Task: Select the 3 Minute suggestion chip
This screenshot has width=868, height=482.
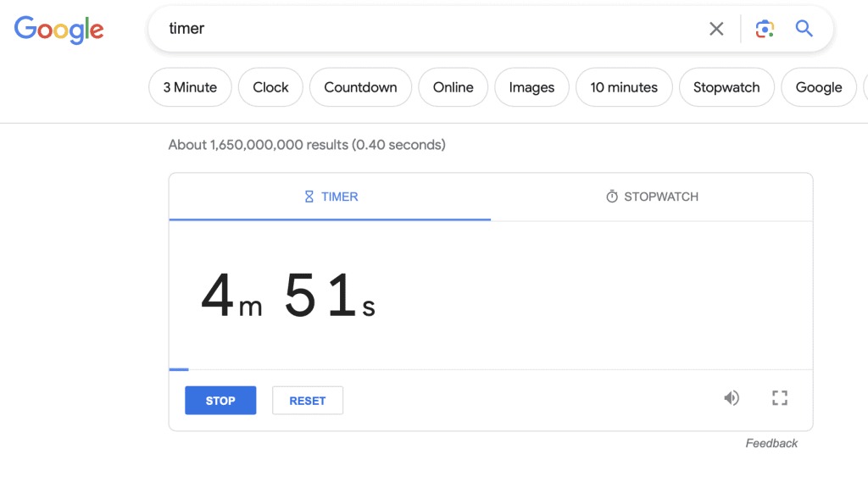Action: tap(190, 87)
